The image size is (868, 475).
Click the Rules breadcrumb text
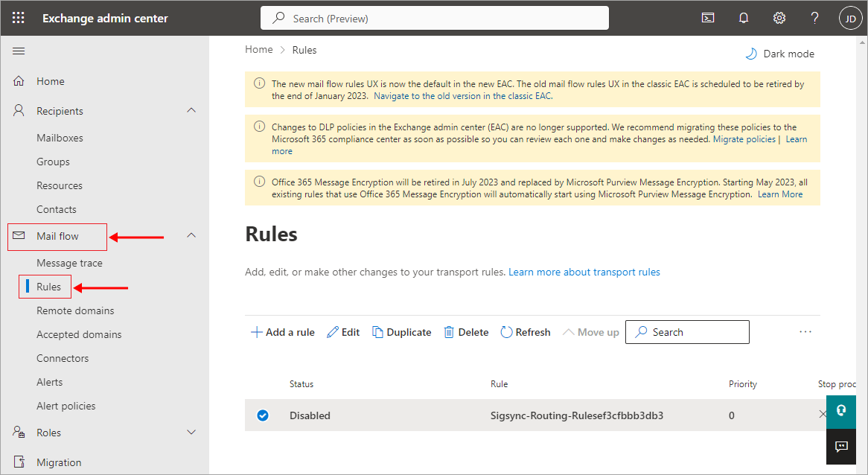pyautogui.click(x=304, y=50)
